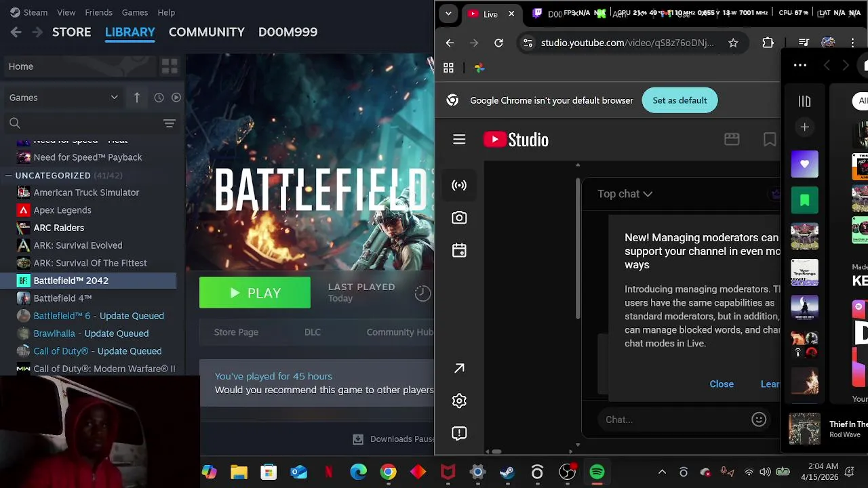Create a new Spotify playlist with plus icon
Viewport: 868px width, 488px height.
(x=804, y=127)
